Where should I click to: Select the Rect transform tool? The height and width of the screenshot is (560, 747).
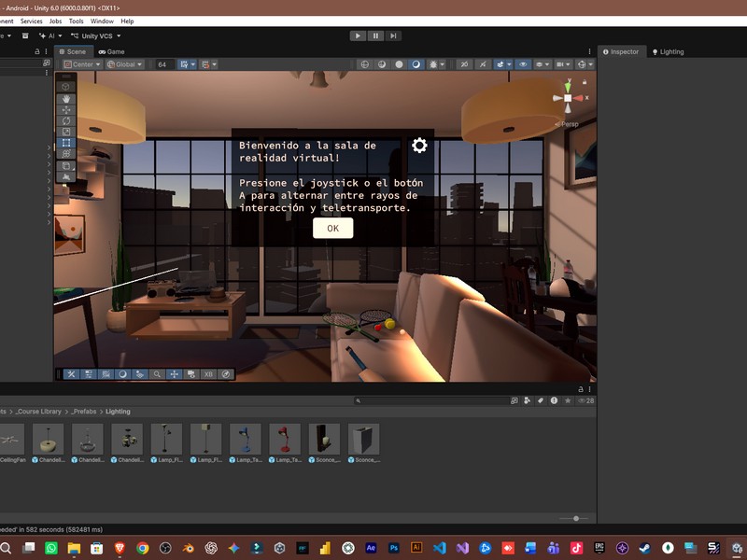(x=66, y=143)
